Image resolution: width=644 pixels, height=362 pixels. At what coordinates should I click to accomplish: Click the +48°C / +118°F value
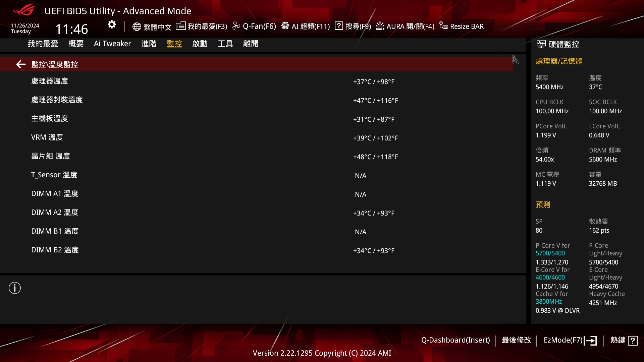point(376,157)
